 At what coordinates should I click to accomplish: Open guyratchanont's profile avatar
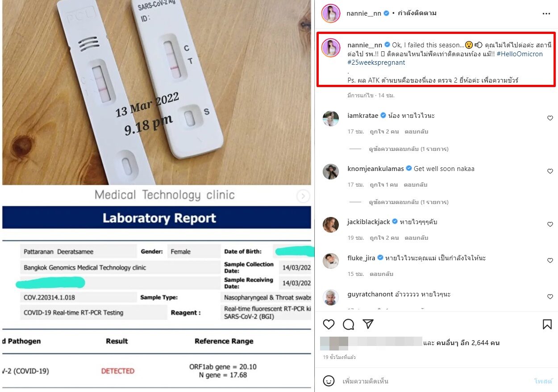coord(331,297)
